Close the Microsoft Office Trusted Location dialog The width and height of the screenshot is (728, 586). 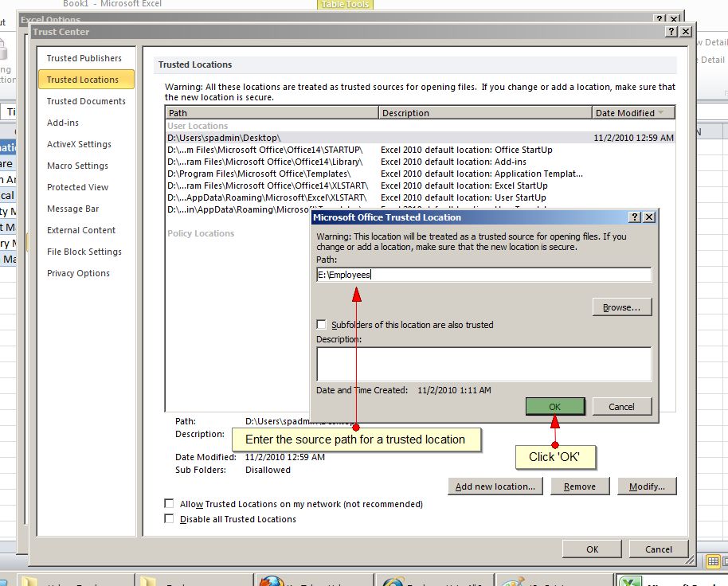pyautogui.click(x=649, y=217)
